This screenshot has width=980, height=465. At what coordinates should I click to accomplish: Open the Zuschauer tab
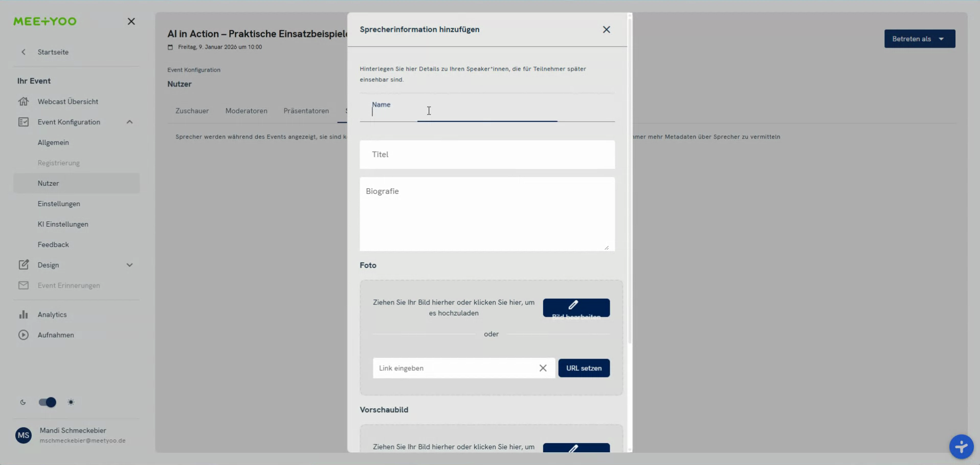click(192, 110)
